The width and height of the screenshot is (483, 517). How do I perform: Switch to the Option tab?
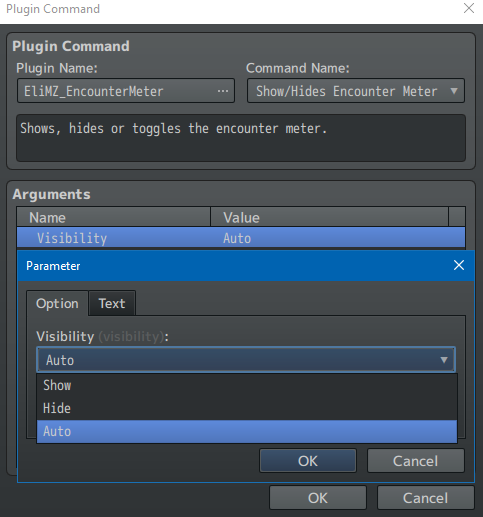click(x=57, y=303)
